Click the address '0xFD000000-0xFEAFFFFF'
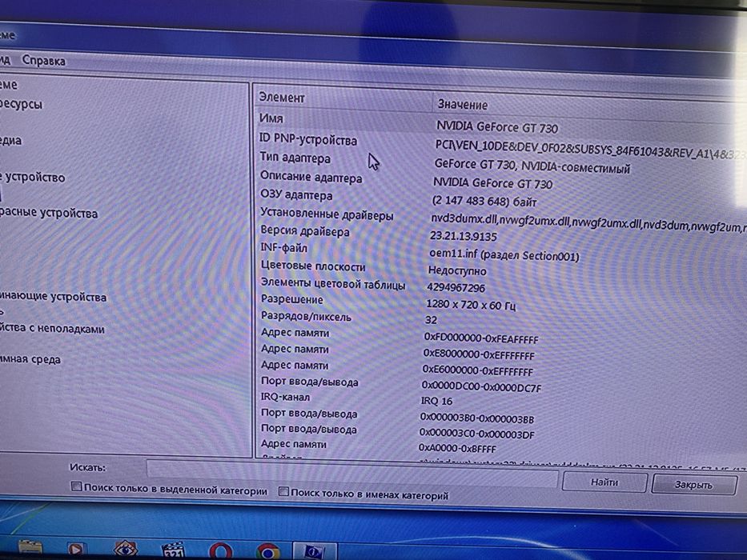Screen dimensions: 747x560 click(480, 338)
